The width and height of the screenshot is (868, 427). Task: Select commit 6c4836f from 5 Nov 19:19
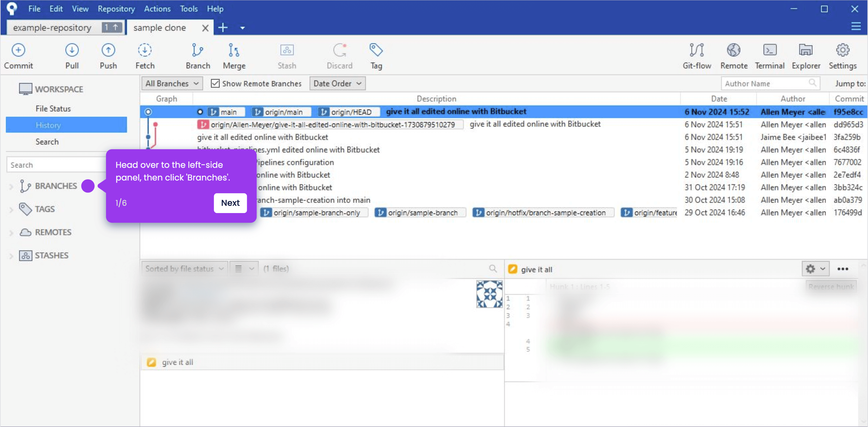point(503,150)
